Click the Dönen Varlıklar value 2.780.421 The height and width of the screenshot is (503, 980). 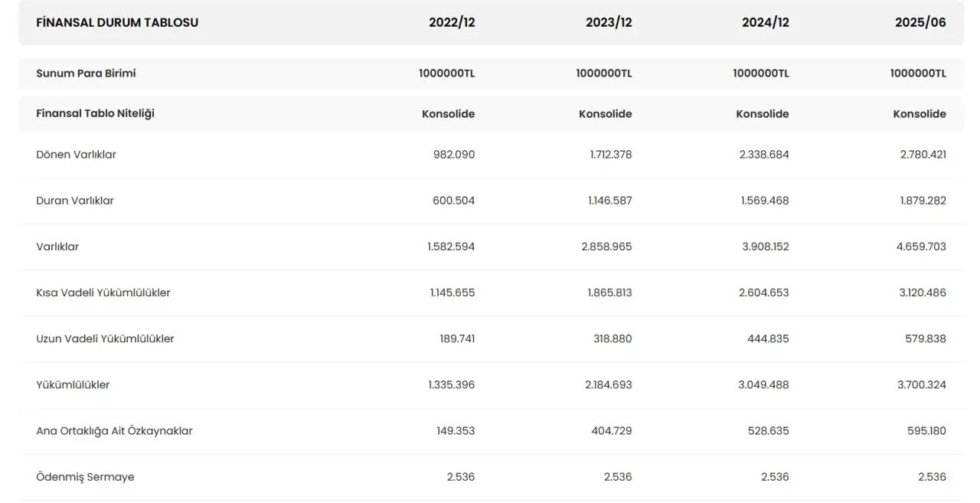[923, 155]
